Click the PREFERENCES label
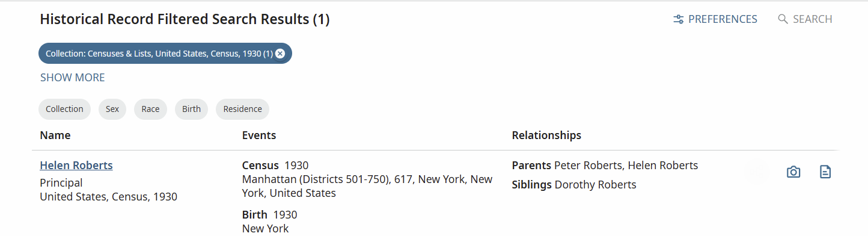Viewport: 868px width, 236px height. point(723,19)
